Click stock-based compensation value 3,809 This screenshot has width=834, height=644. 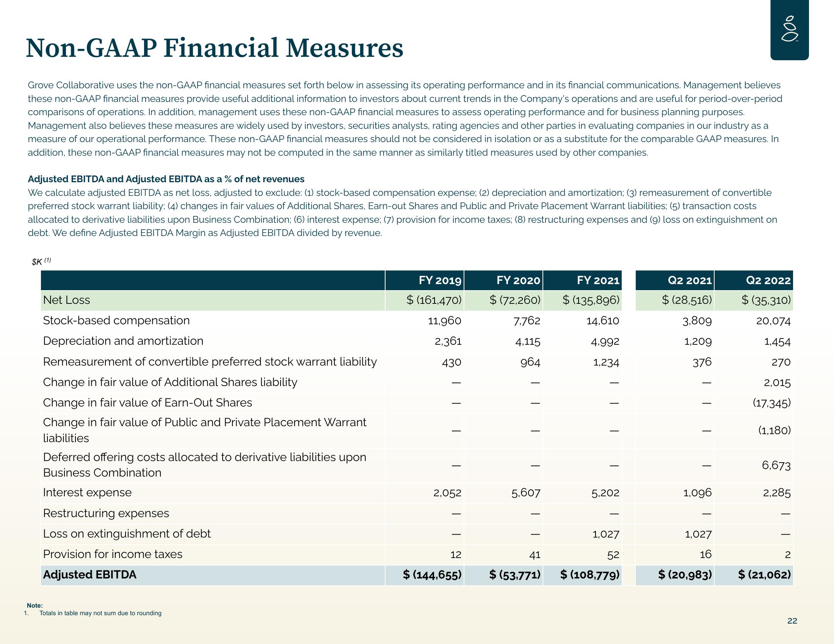pyautogui.click(x=697, y=321)
